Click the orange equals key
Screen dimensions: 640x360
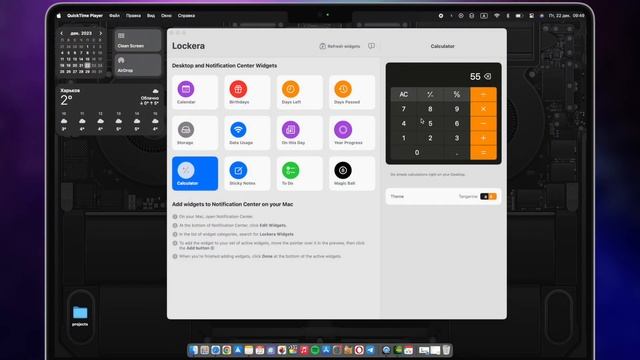click(483, 152)
